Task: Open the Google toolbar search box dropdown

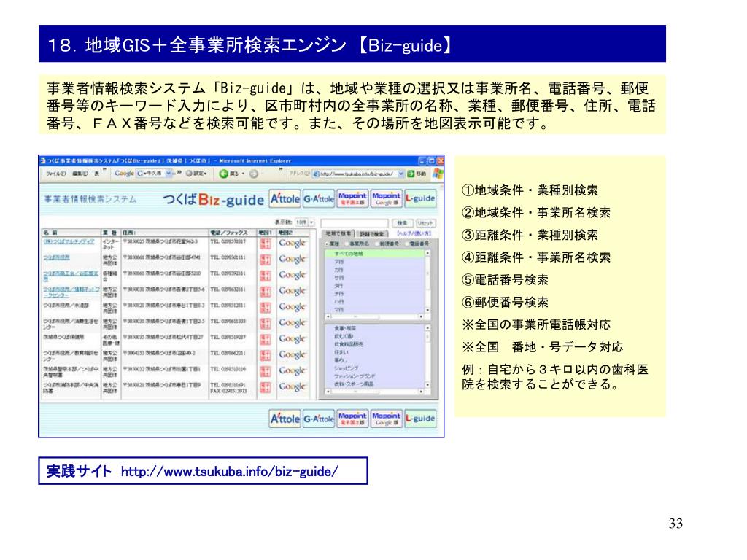Action: [x=169, y=174]
